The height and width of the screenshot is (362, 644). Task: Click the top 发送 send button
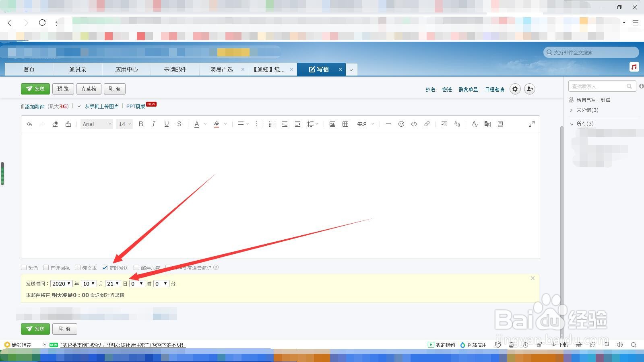(35, 89)
